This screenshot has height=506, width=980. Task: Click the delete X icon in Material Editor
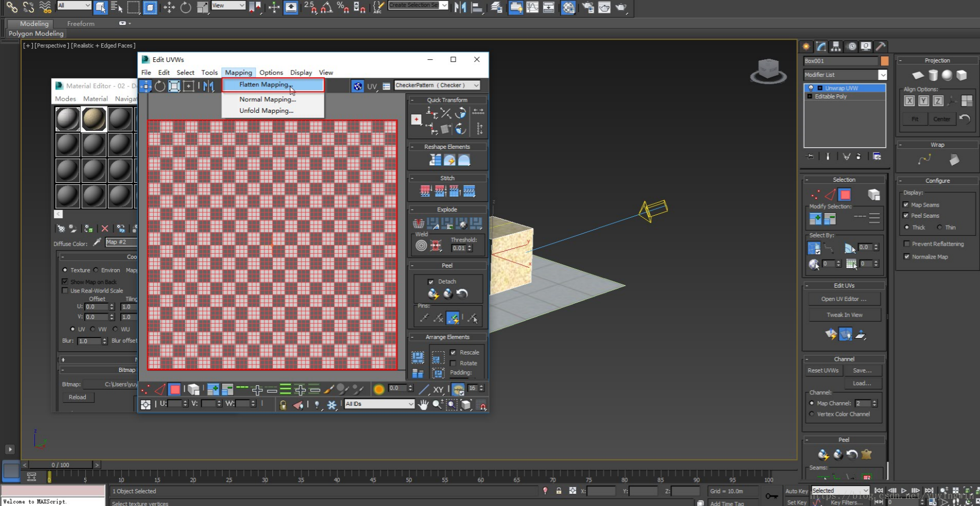point(105,228)
